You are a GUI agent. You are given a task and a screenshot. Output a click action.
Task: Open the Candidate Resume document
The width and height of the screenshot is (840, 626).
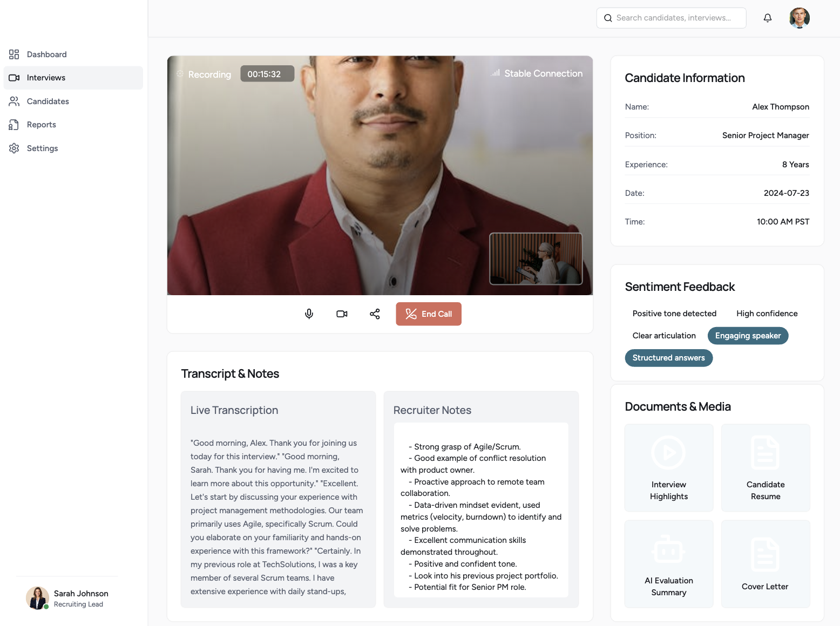(765, 468)
